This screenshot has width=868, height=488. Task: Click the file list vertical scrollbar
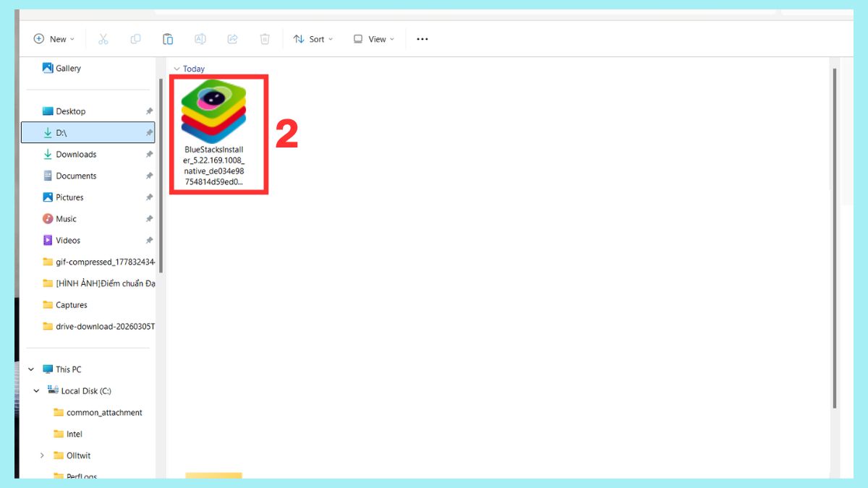pyautogui.click(x=835, y=239)
